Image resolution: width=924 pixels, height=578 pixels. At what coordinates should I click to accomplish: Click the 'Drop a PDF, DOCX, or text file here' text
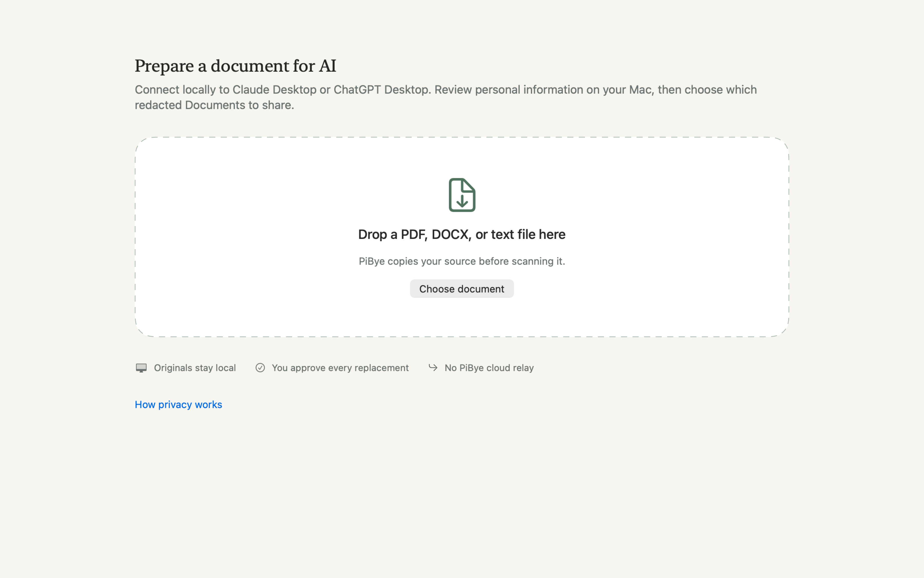click(462, 234)
